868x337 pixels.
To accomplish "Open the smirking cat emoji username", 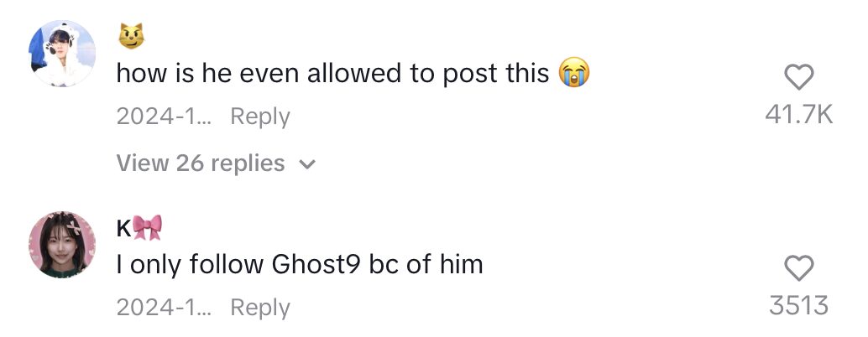I will (x=131, y=36).
